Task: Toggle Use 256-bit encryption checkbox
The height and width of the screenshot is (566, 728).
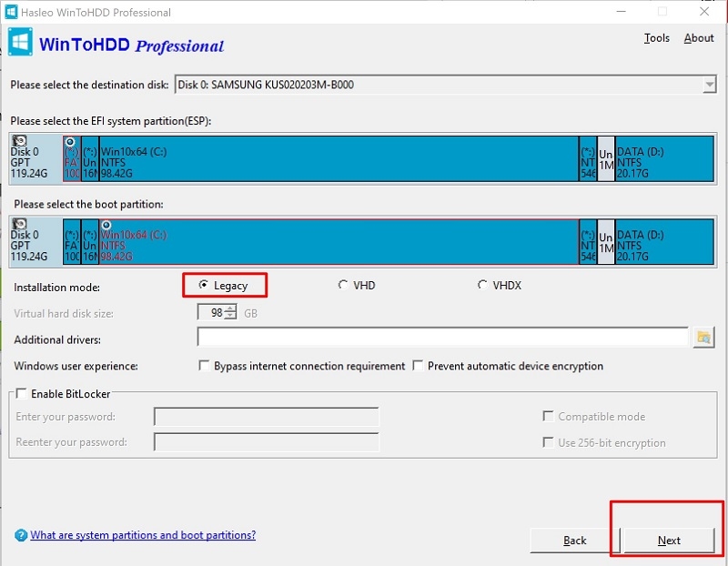Action: pyautogui.click(x=548, y=442)
